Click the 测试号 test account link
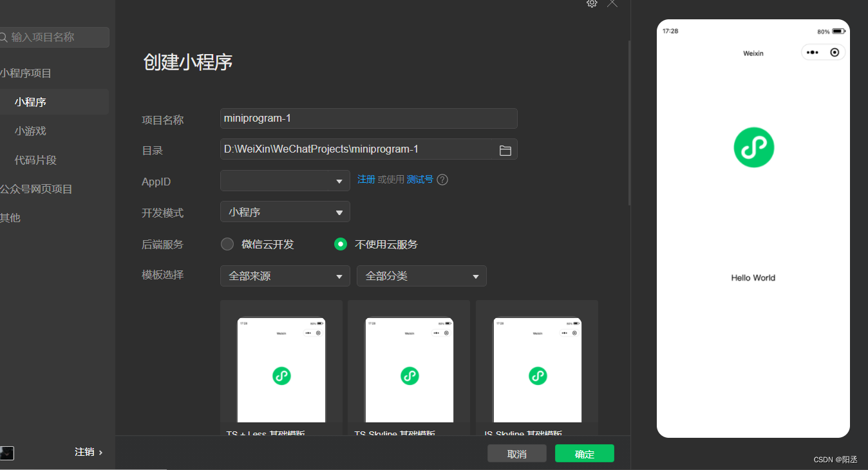 tap(420, 180)
